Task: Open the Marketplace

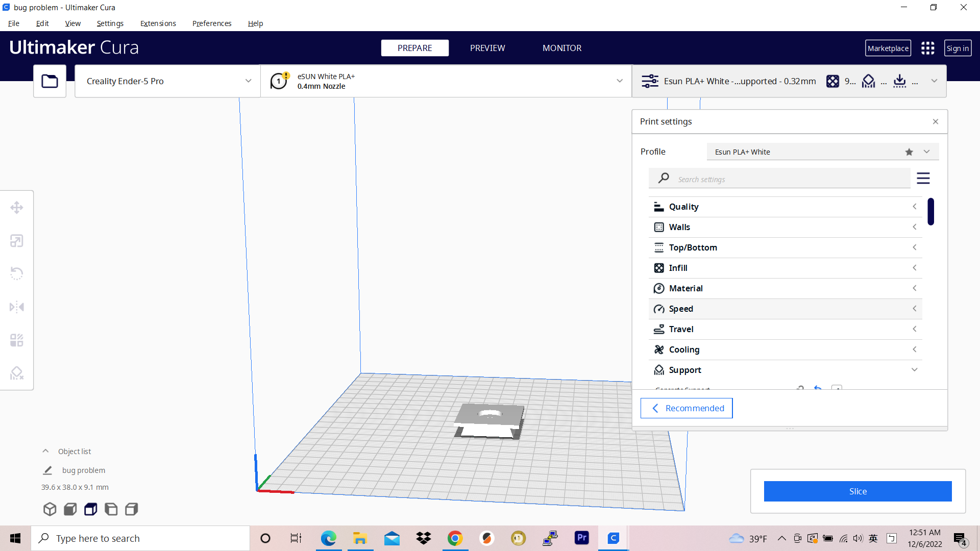Action: [888, 48]
